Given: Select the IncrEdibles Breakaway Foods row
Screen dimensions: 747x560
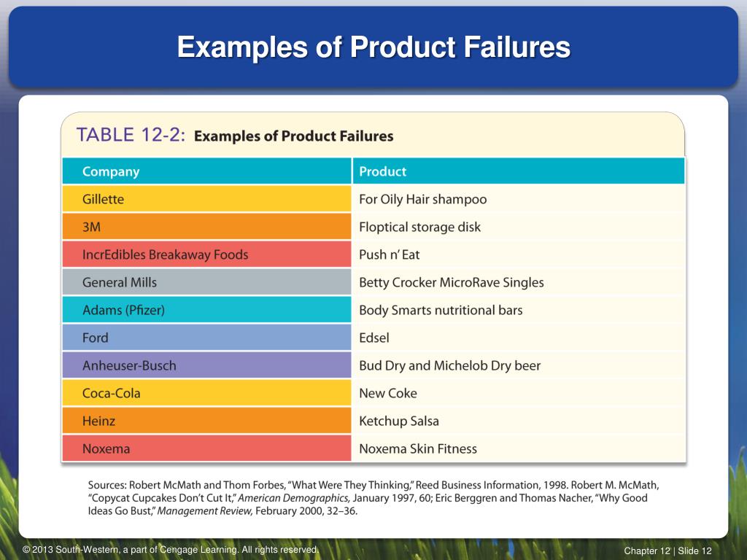Looking at the screenshot, I should coord(374,254).
